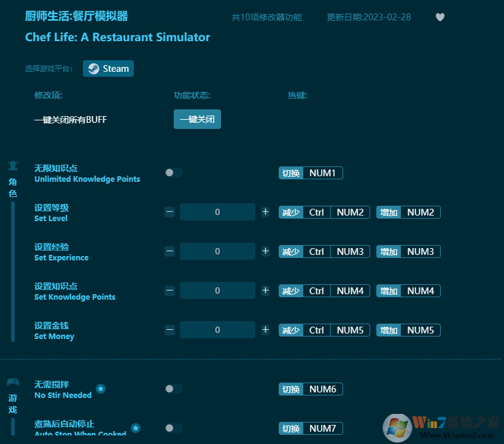Viewport: 504px width, 444px height.
Task: Click the 共10项修改器功能 text
Action: tap(267, 17)
